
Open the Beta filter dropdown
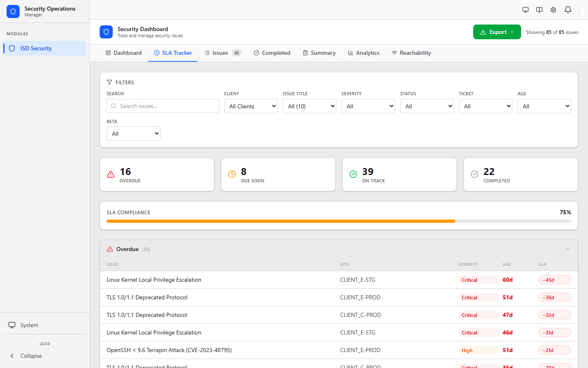134,134
